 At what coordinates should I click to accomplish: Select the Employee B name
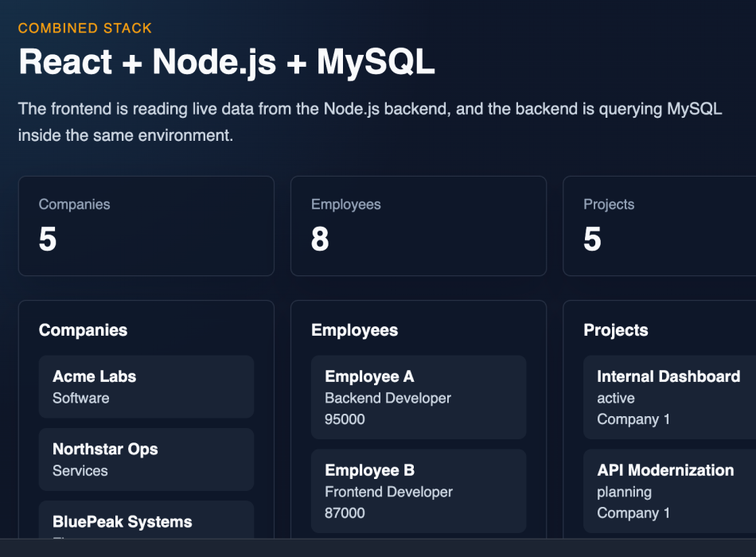(370, 470)
